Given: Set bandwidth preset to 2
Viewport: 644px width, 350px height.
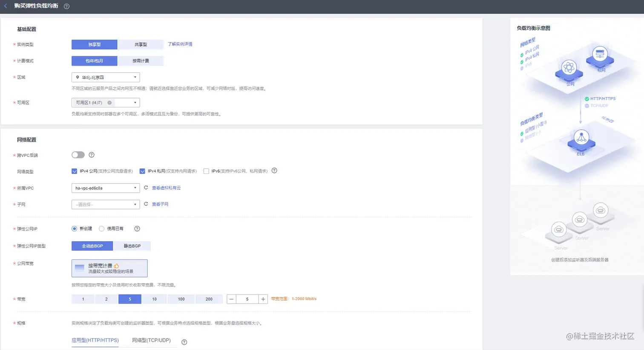Looking at the screenshot, I should pyautogui.click(x=106, y=299).
